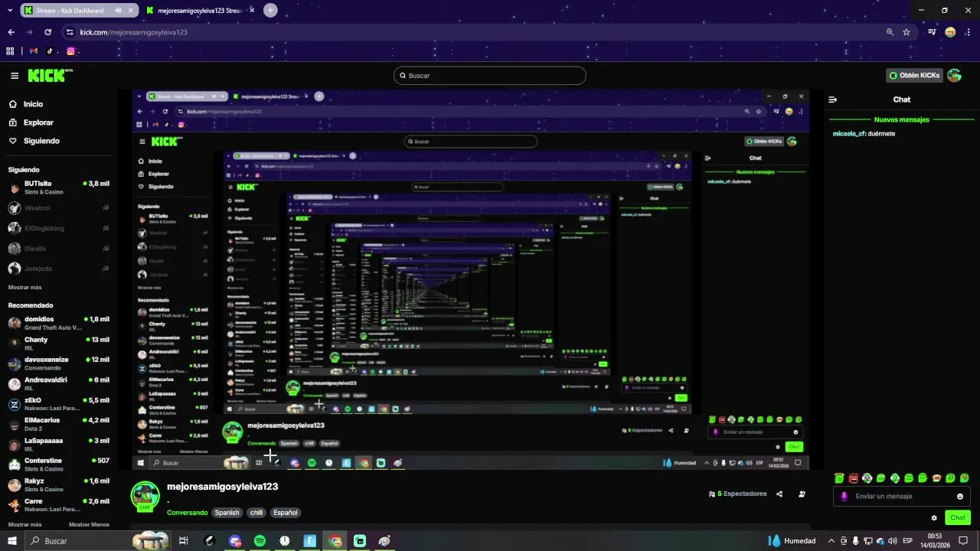This screenshot has width=980, height=551.
Task: Click the share stream icon
Action: [779, 494]
